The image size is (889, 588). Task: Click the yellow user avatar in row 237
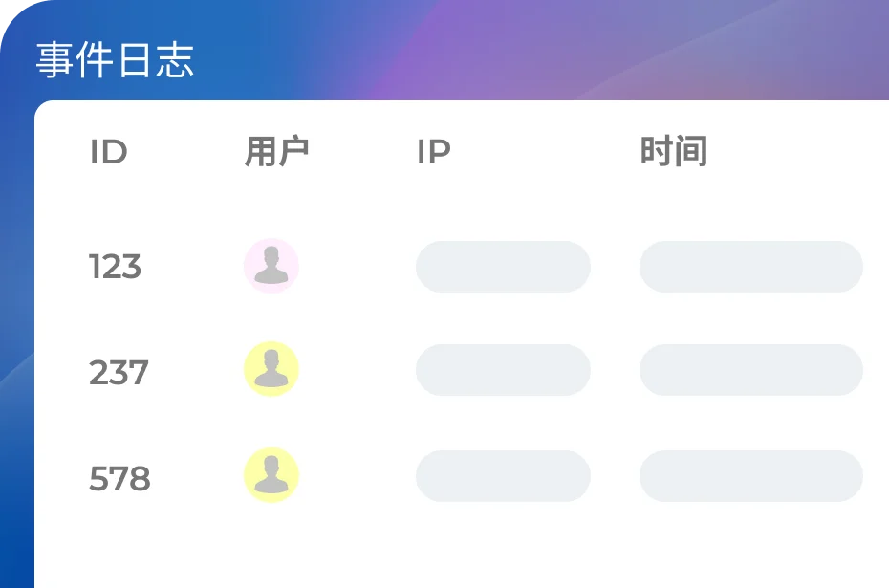(271, 369)
